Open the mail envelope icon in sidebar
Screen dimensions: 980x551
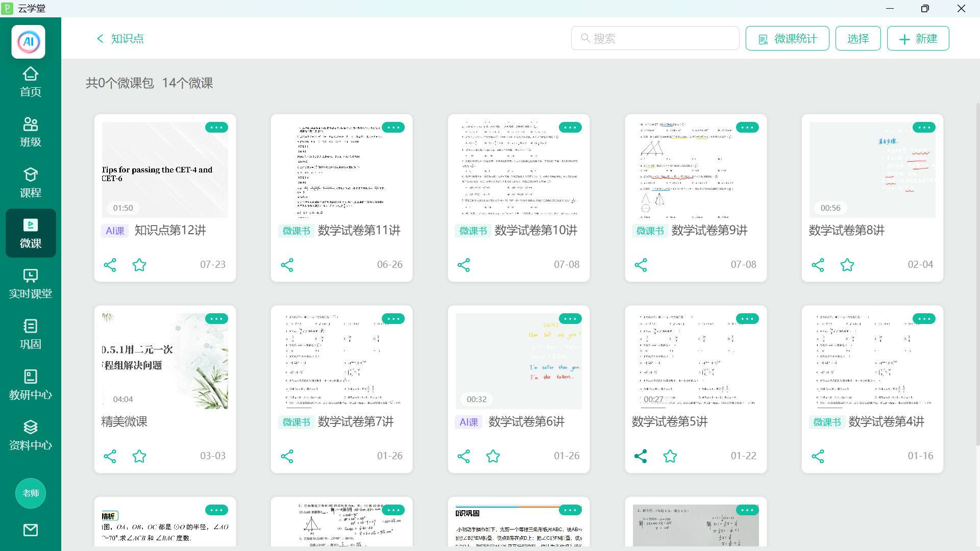31,530
